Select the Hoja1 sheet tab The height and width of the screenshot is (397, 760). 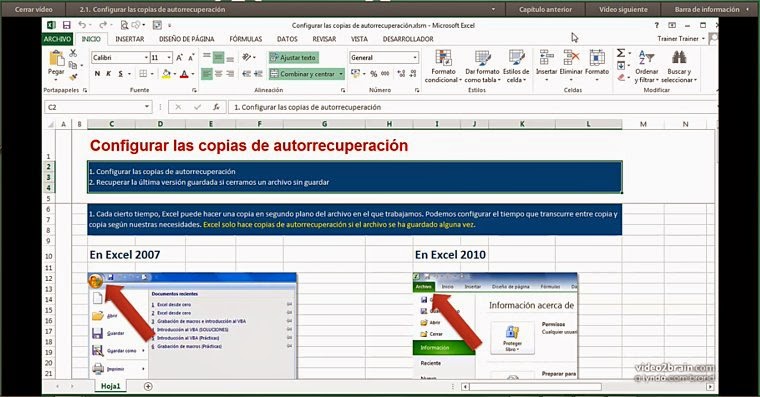[111, 386]
